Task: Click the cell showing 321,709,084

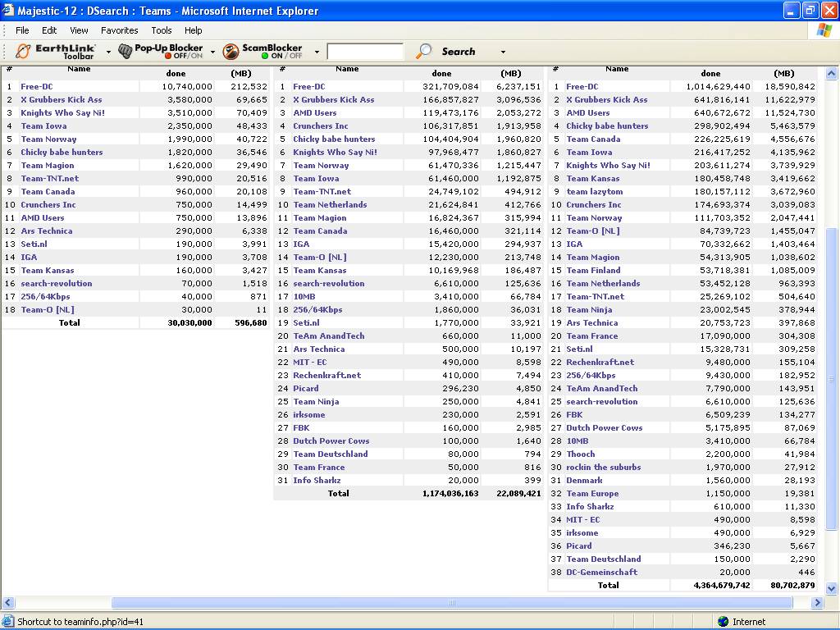Action: click(450, 87)
